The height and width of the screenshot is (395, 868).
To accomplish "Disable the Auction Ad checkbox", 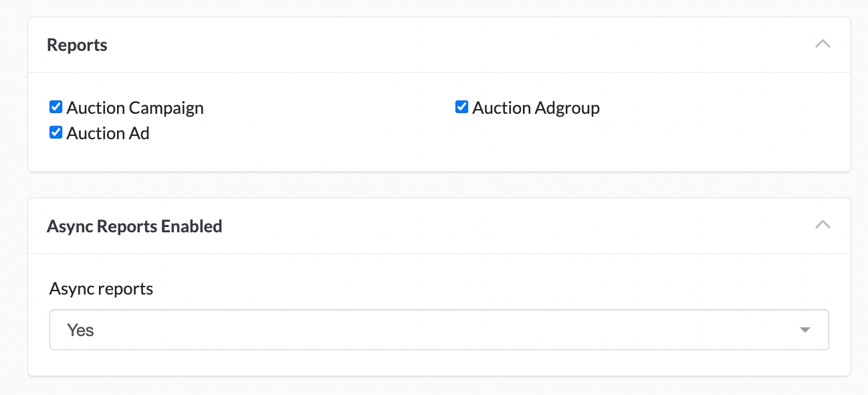I will point(56,133).
